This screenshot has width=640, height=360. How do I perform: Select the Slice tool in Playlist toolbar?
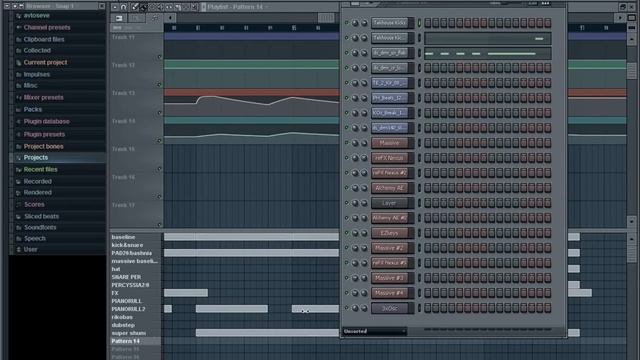tap(178, 7)
